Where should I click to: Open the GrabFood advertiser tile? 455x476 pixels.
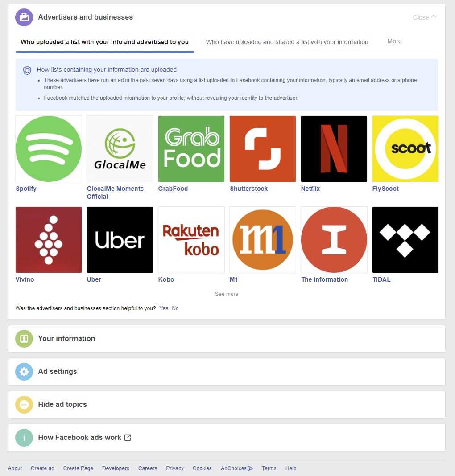point(191,149)
